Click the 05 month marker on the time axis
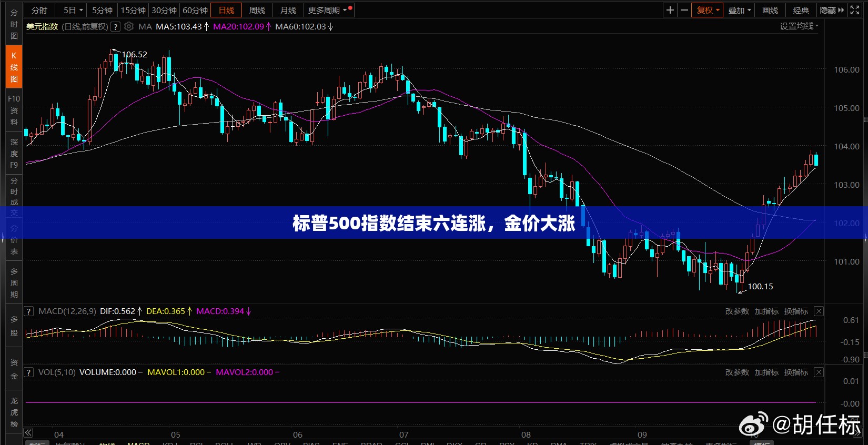 point(176,435)
